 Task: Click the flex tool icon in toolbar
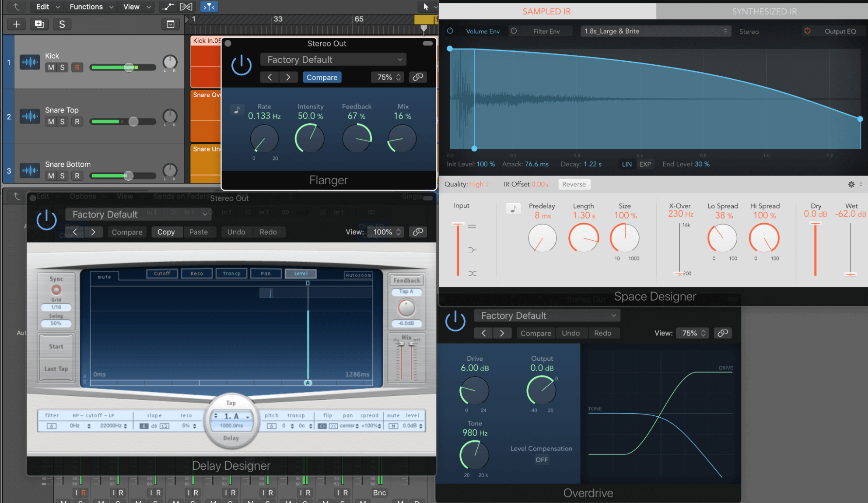point(186,7)
